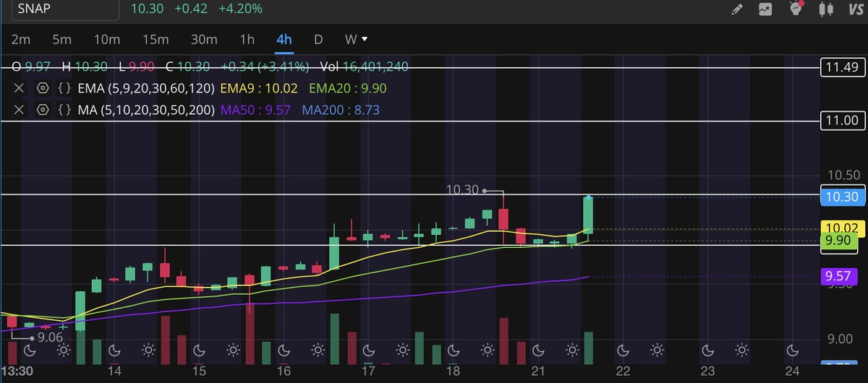868x383 pixels.
Task: Switch to the 5m timeframe
Action: point(62,39)
